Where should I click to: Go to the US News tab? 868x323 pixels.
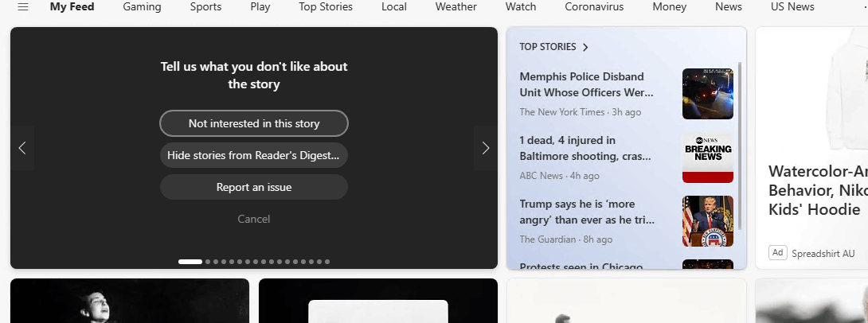point(792,7)
